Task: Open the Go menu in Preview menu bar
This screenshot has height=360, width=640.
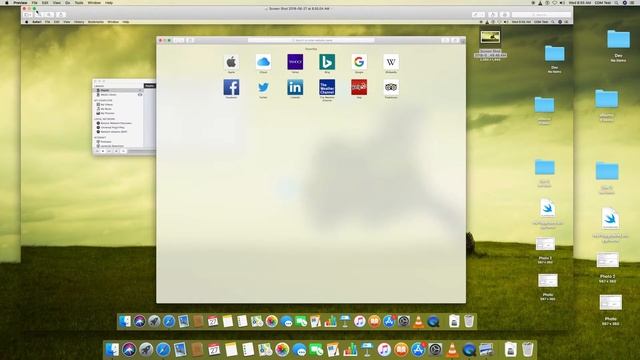Action: coord(67,2)
